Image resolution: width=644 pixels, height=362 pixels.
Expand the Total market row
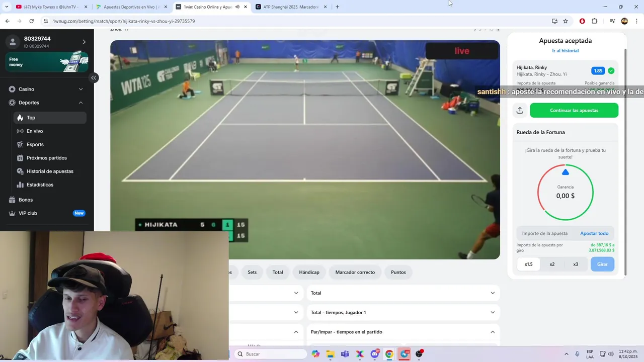(404, 293)
